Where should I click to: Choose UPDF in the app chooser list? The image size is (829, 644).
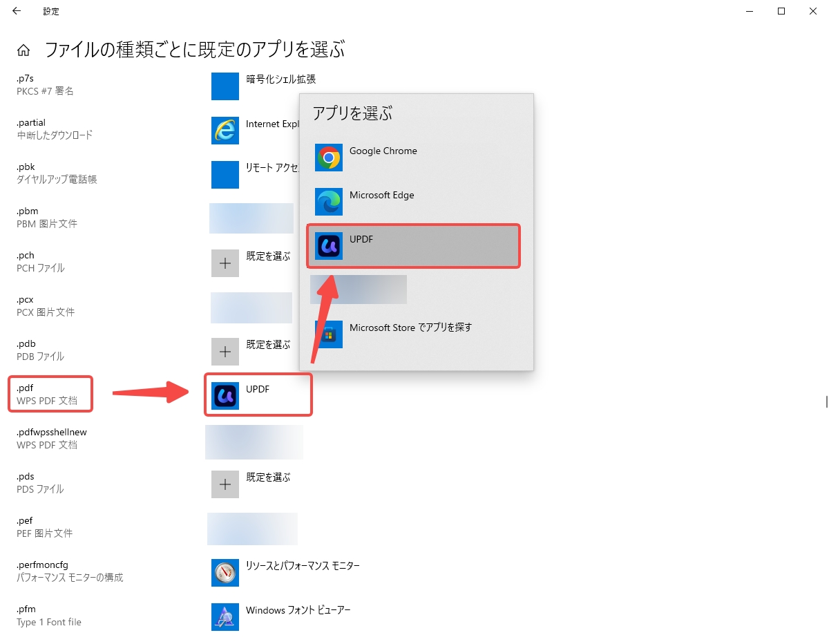413,246
